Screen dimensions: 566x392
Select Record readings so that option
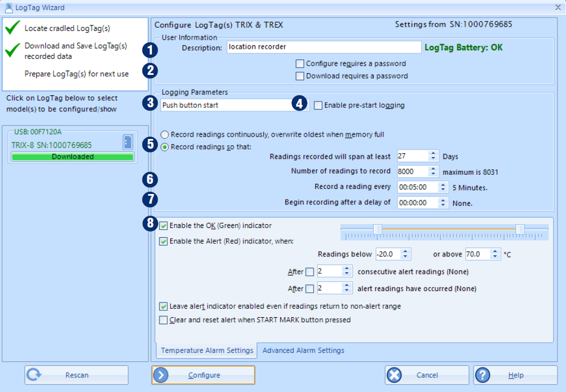pyautogui.click(x=164, y=147)
